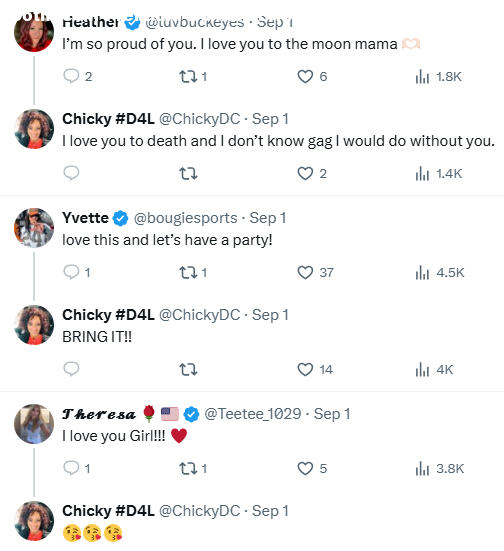Repost Yvette's "let's have a party" tweet
The image size is (504, 551).
tap(193, 273)
